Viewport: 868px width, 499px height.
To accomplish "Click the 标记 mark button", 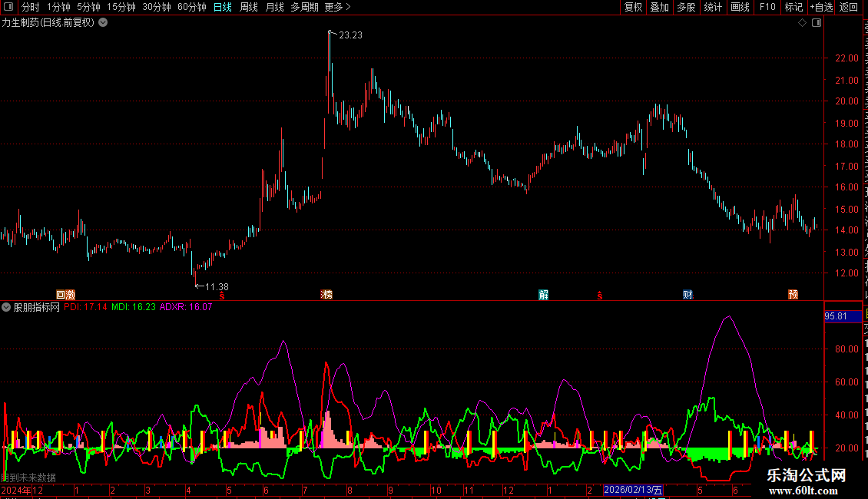I will pyautogui.click(x=793, y=7).
